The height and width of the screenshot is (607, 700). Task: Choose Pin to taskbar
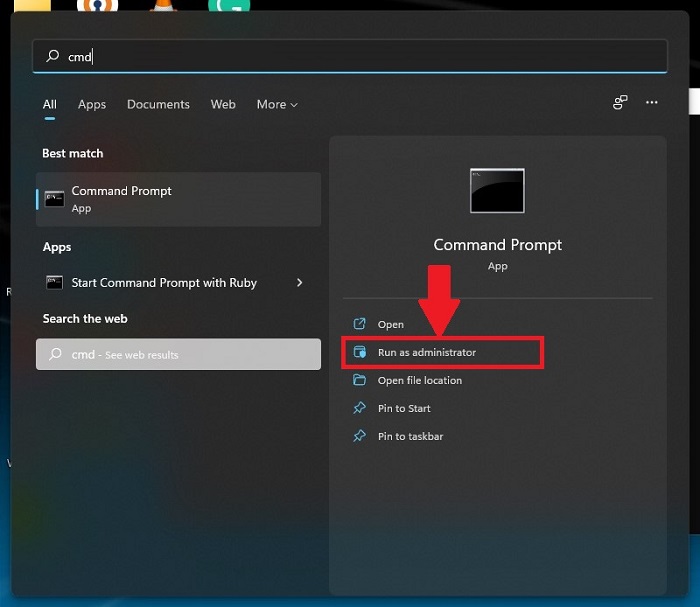(410, 437)
